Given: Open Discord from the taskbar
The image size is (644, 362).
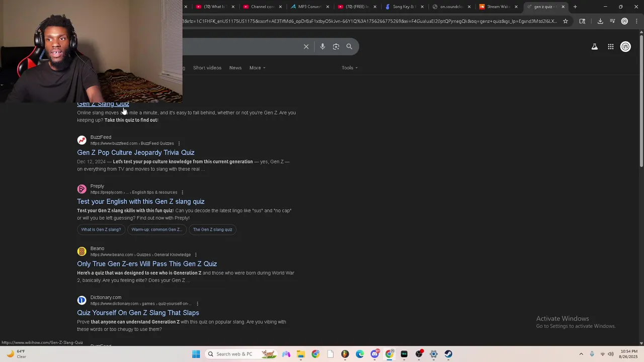Looking at the screenshot, I should 374,354.
